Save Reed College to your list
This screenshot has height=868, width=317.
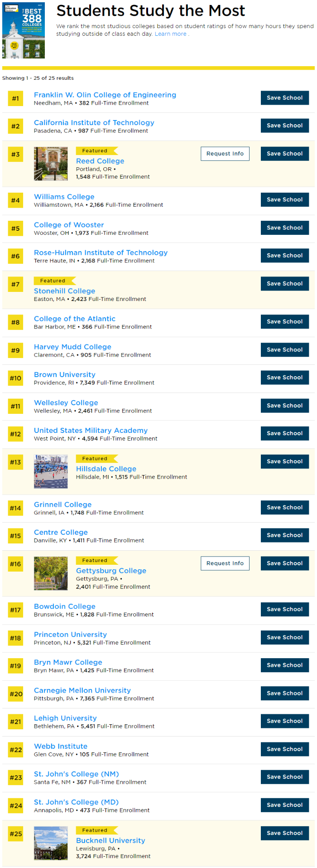click(x=285, y=154)
